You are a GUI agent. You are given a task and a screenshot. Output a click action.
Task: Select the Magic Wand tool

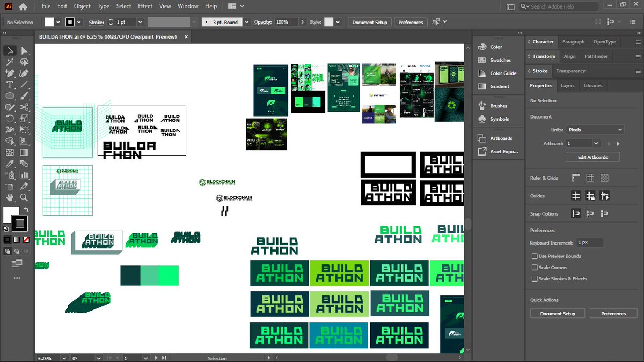click(x=10, y=62)
